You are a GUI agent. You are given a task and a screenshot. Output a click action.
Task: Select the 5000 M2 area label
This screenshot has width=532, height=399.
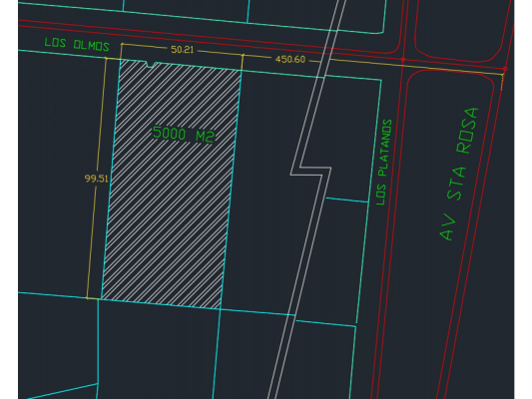point(184,135)
